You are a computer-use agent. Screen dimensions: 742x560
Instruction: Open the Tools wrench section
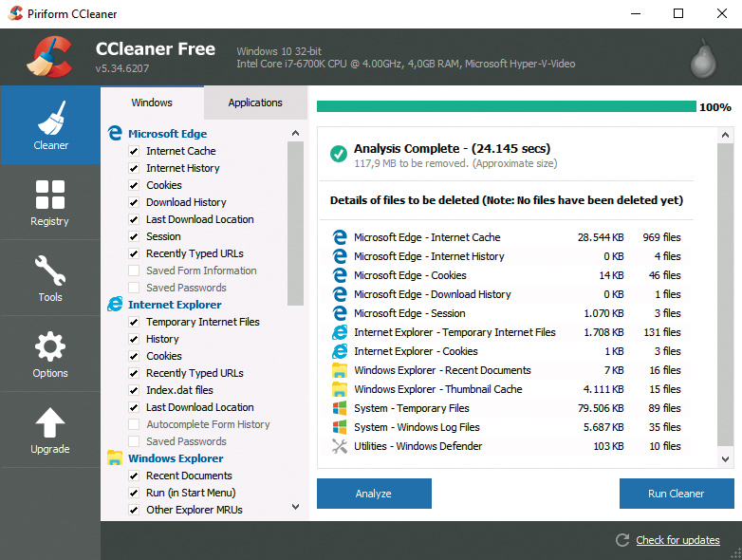click(50, 278)
